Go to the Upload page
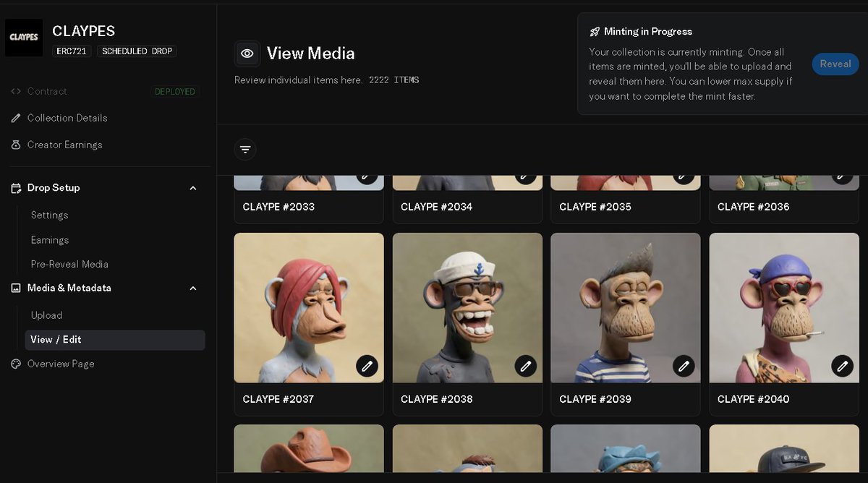 46,315
